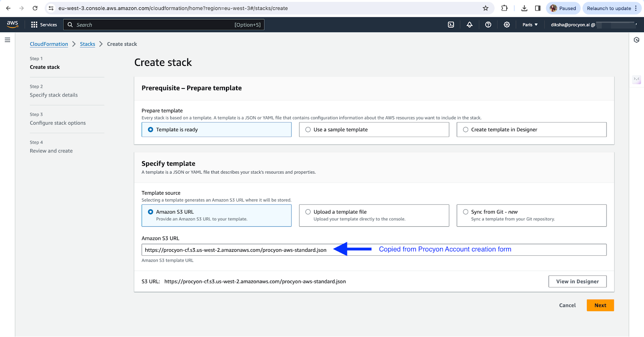Select Use a sample template option
The image size is (644, 337).
[308, 129]
